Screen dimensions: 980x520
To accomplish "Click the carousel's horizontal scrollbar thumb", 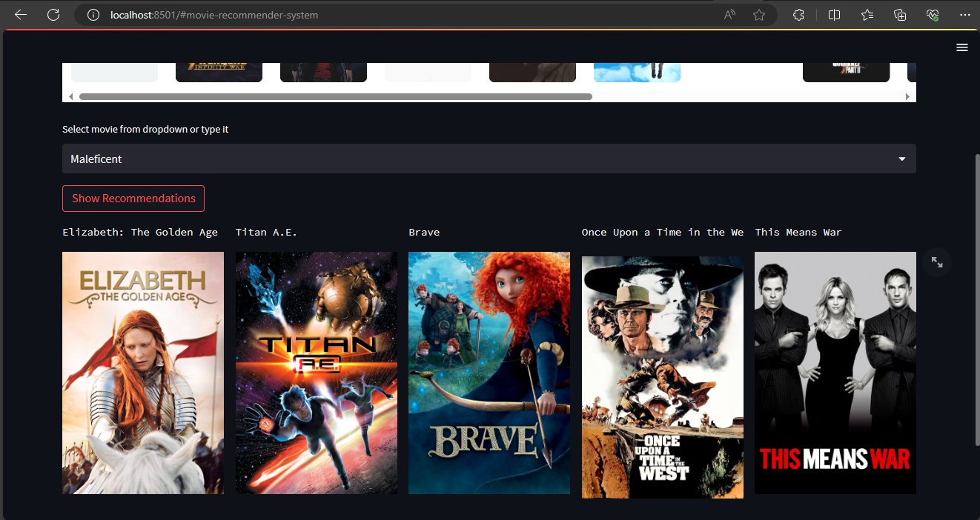I will (336, 96).
